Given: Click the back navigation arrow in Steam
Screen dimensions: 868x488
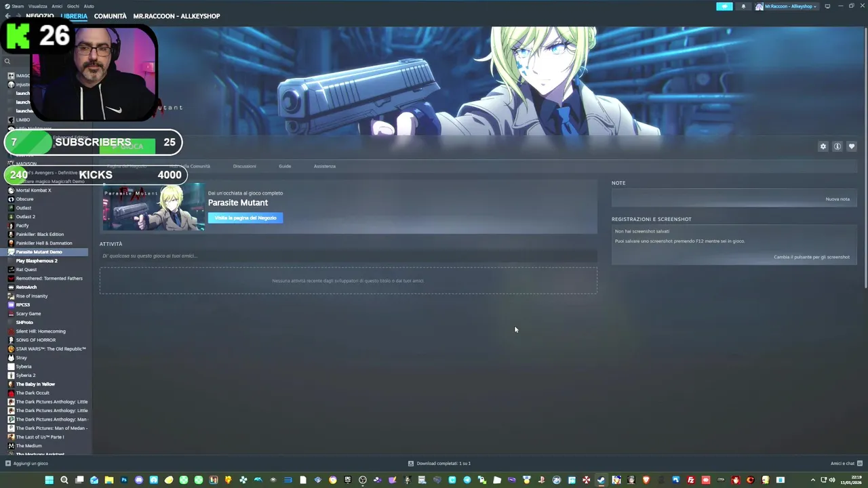Looking at the screenshot, I should pyautogui.click(x=7, y=16).
